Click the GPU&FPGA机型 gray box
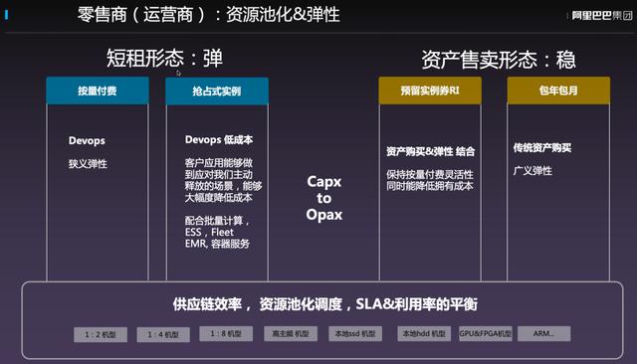This screenshot has width=637, height=364. click(486, 334)
